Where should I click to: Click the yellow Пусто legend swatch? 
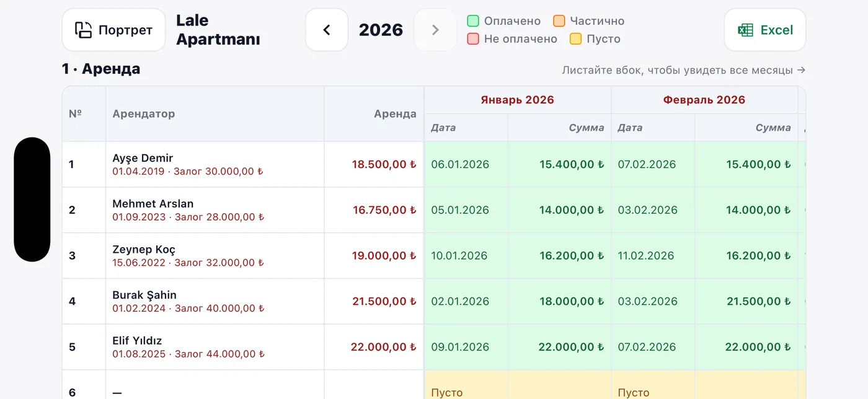575,39
